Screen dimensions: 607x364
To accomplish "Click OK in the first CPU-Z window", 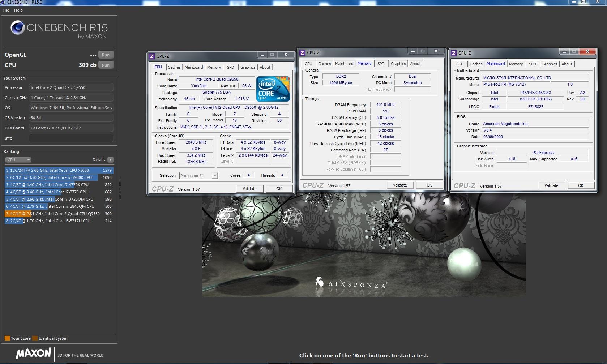I will click(x=279, y=189).
